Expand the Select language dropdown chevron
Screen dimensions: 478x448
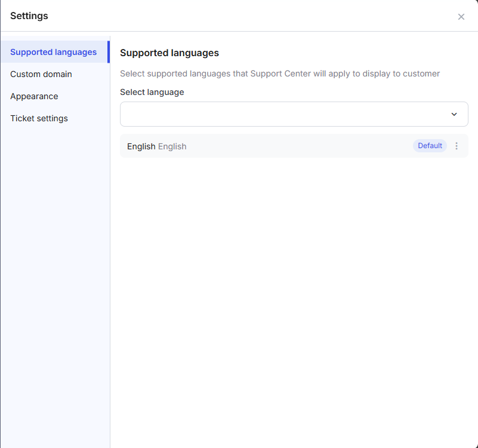pyautogui.click(x=454, y=114)
